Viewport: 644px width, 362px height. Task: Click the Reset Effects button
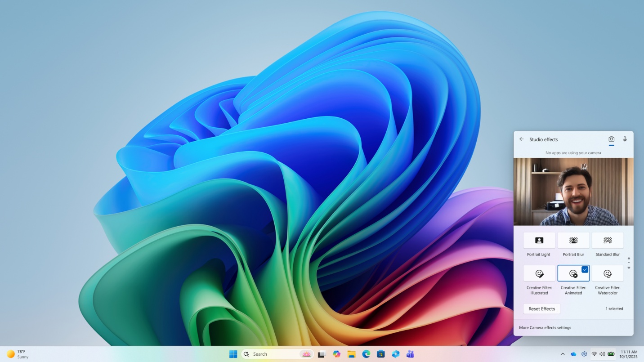pyautogui.click(x=541, y=309)
